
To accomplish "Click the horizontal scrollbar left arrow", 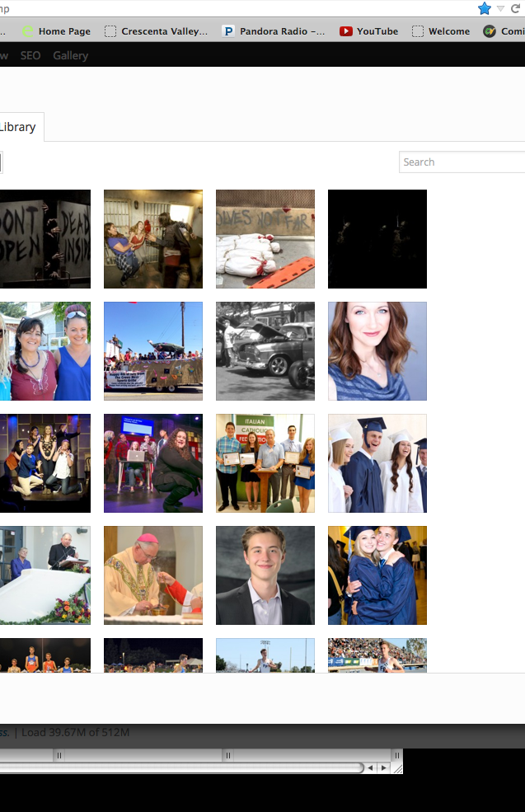I will [370, 767].
